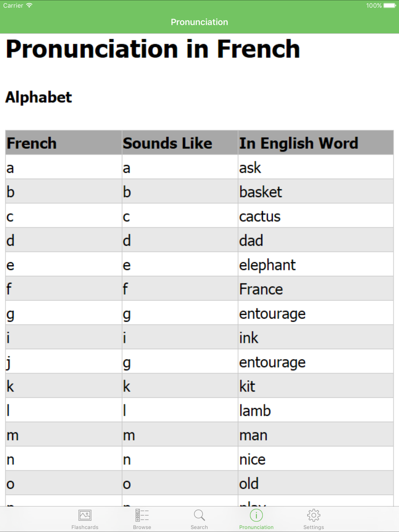The image size is (399, 532).
Task: Tap the Pronunciation info icon
Action: [x=256, y=515]
